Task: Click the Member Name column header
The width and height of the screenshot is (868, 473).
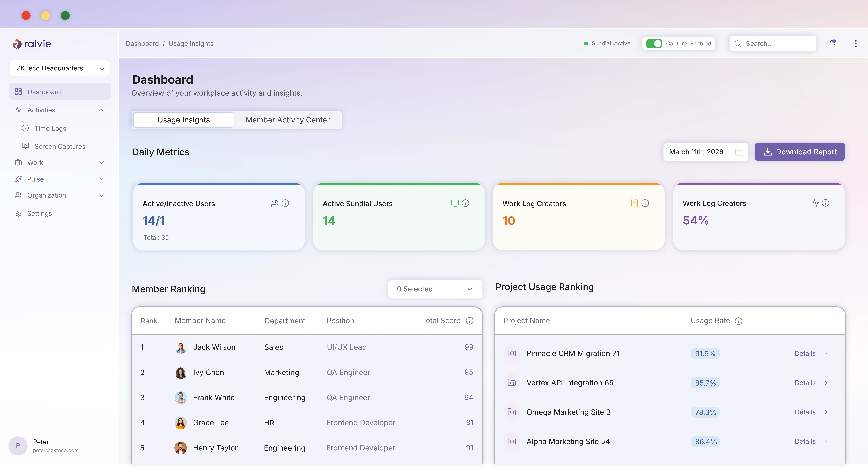Action: coord(200,321)
